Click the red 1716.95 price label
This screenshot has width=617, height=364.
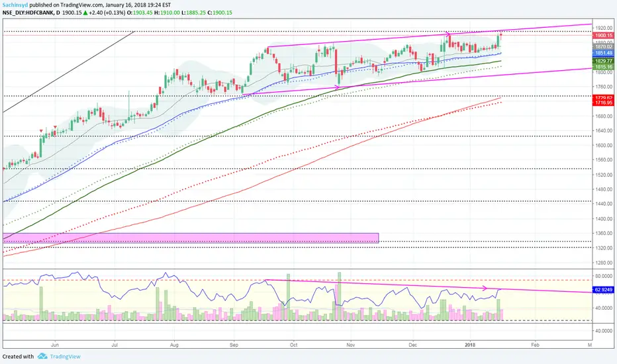coord(603,103)
